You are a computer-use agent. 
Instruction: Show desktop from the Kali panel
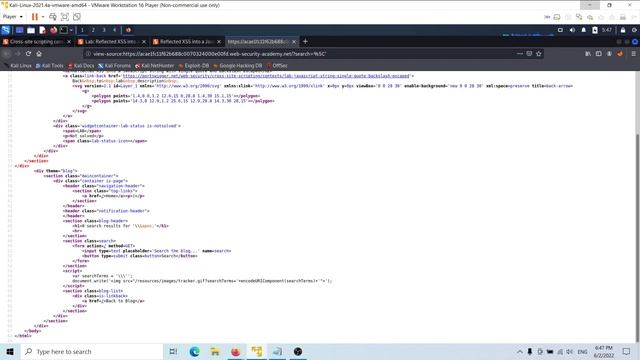(19, 30)
